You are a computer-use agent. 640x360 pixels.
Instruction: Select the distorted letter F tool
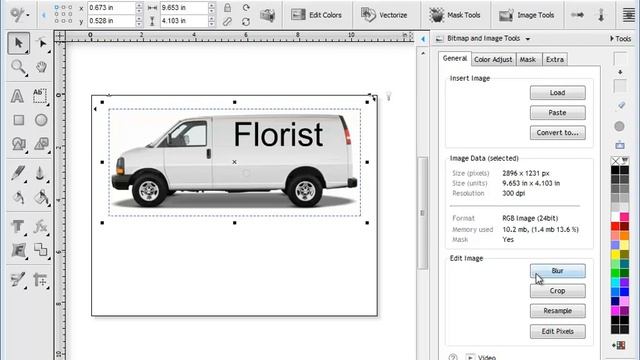coord(18,250)
